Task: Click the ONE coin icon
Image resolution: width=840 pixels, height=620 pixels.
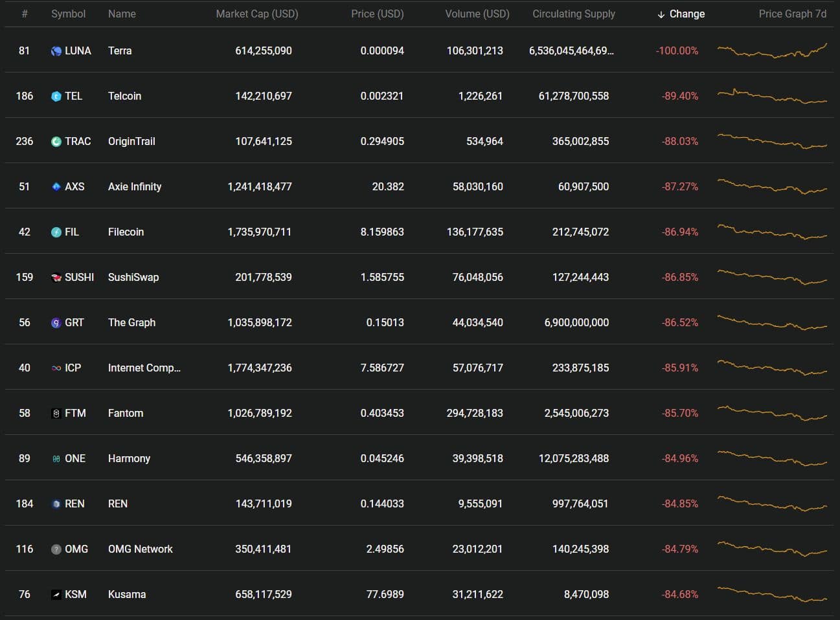Action: (56, 458)
